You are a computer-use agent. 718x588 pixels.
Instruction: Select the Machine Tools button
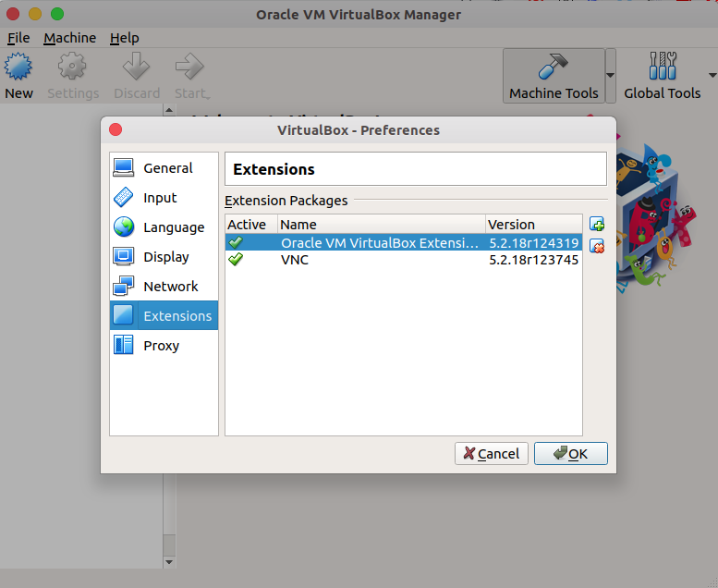[x=554, y=76]
